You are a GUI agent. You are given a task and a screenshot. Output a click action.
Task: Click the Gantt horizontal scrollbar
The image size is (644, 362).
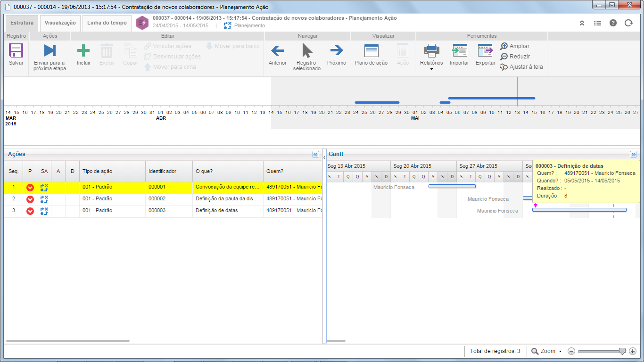336,340
